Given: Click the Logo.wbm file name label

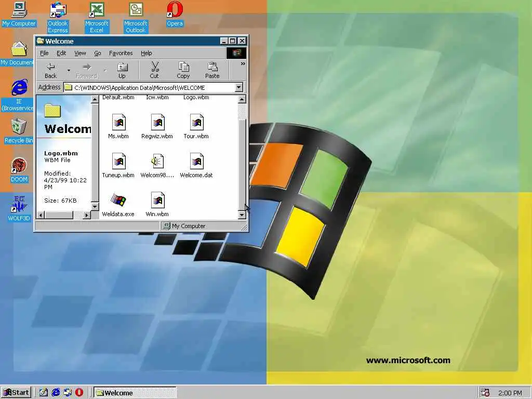Looking at the screenshot, I should pyautogui.click(x=196, y=97).
